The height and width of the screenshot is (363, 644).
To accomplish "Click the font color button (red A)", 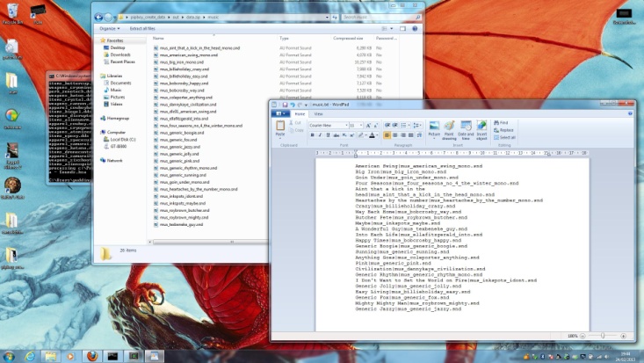I will pos(372,135).
